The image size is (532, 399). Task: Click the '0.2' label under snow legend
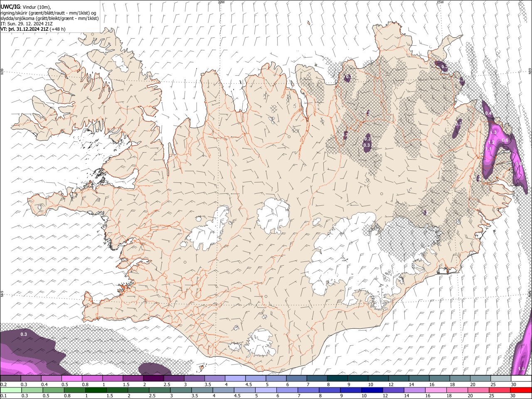[x=3, y=384]
